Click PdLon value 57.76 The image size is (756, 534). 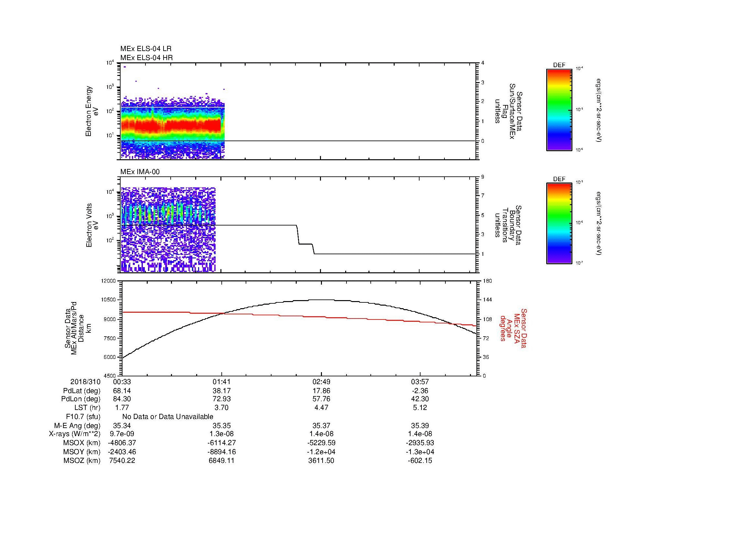[x=321, y=399]
